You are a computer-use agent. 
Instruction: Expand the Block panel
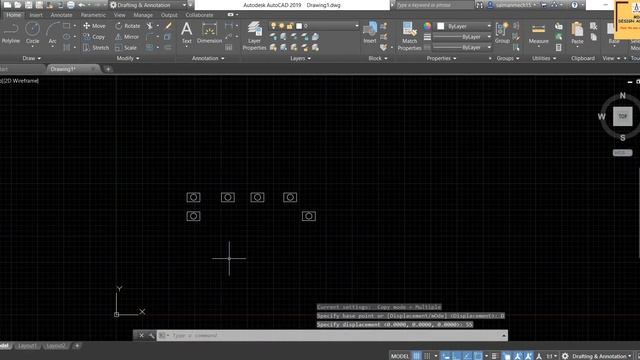(x=378, y=58)
